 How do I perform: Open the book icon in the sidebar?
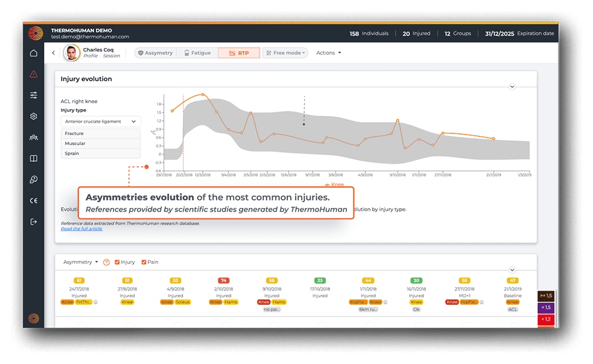click(34, 158)
